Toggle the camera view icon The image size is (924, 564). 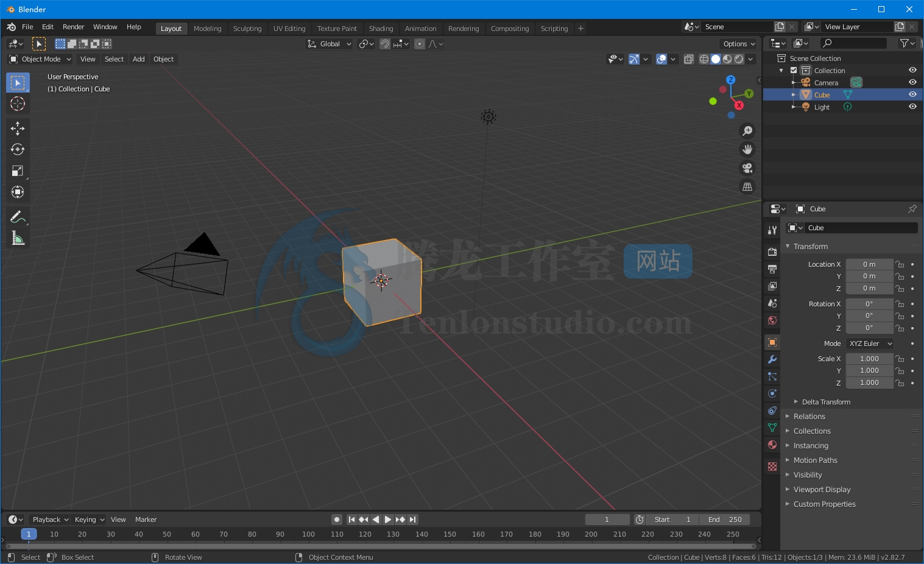[x=747, y=168]
